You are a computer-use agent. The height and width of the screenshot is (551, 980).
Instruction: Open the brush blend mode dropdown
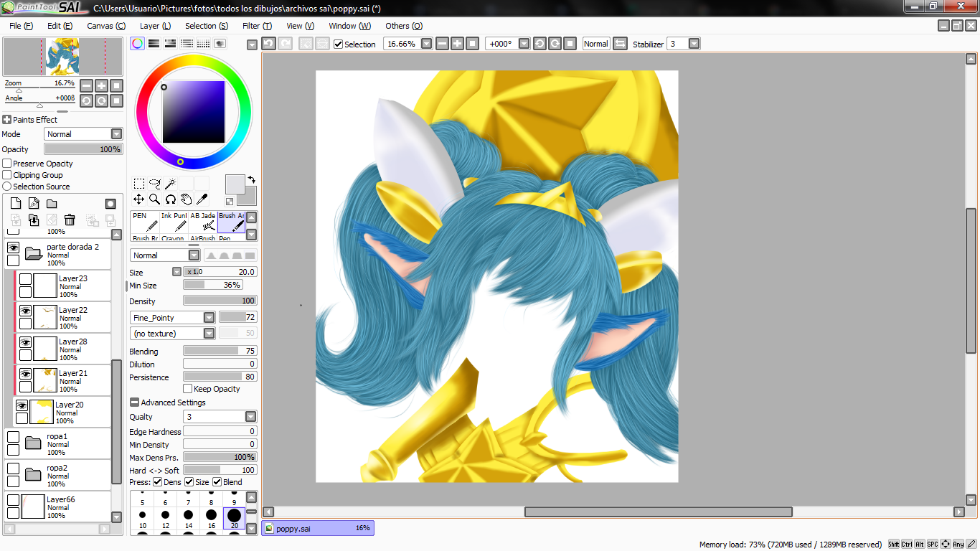[x=194, y=255]
